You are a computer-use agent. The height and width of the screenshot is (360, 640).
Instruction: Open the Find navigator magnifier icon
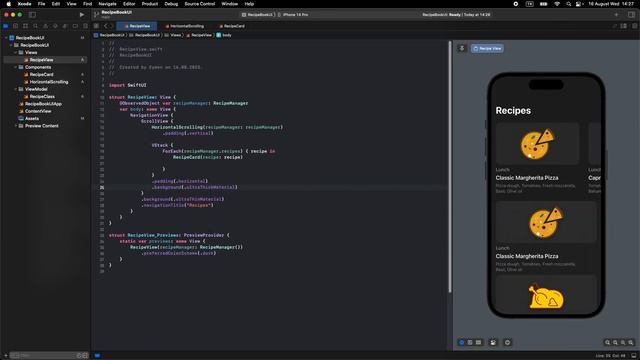(x=36, y=26)
